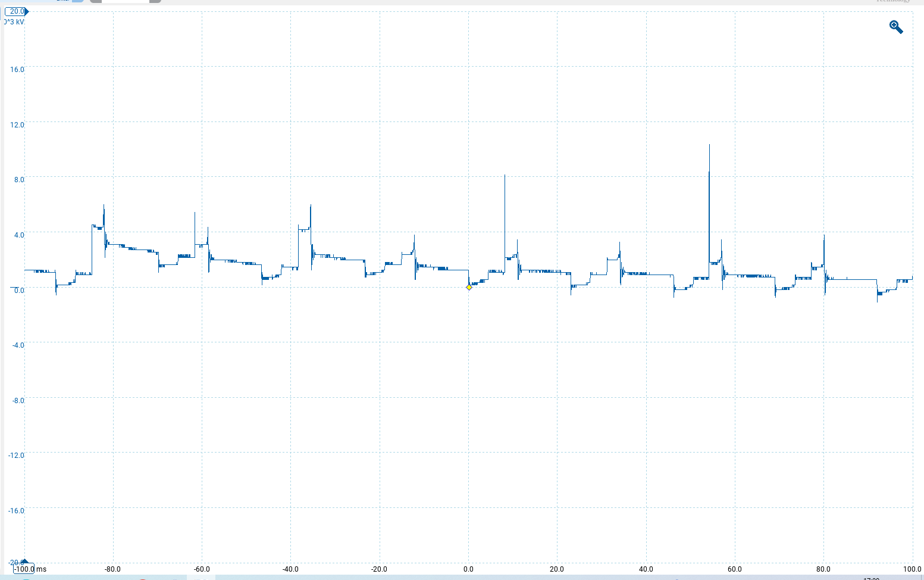This screenshot has height=580, width=924.
Task: Select the 20.0 voltage ruler handle
Action: point(15,11)
